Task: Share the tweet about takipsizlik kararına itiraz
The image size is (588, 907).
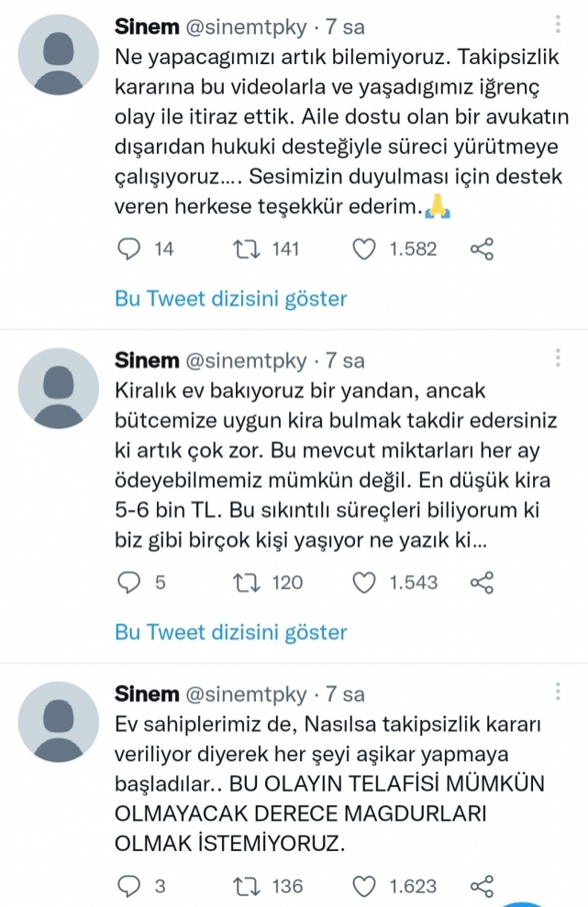Action: [482, 249]
